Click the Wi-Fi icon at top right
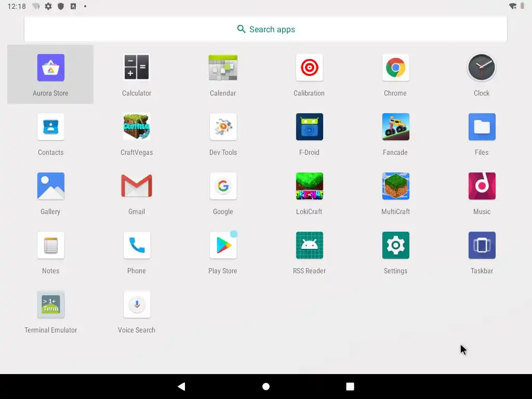 [513, 6]
